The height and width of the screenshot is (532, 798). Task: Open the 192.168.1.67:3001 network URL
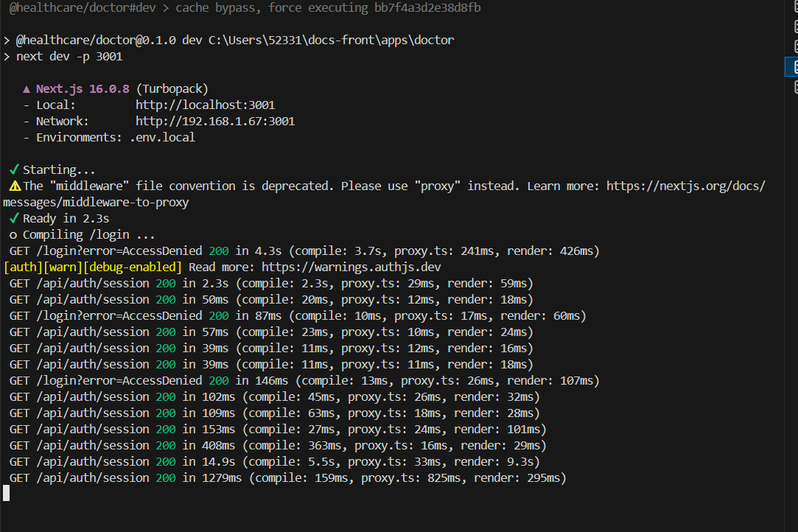click(214, 122)
